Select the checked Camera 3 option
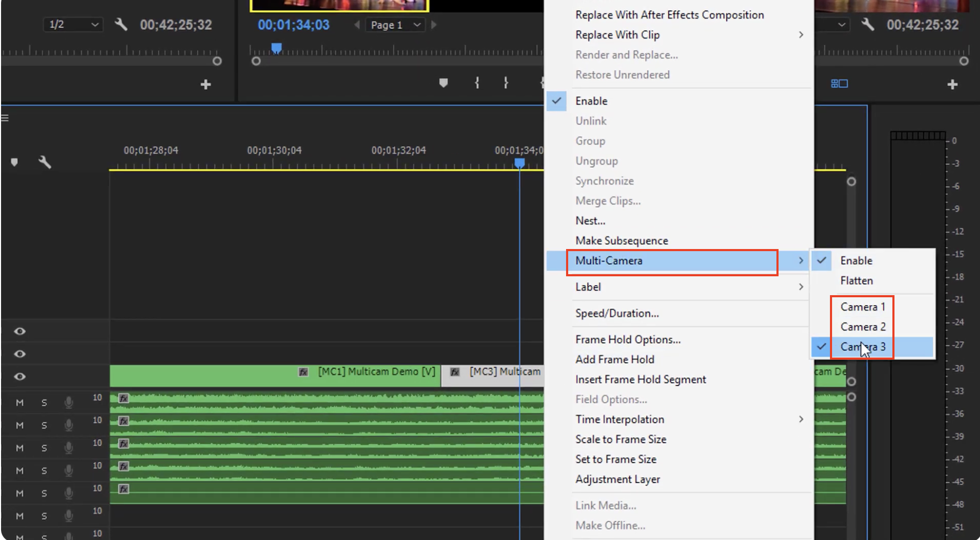This screenshot has width=980, height=540. pyautogui.click(x=873, y=347)
